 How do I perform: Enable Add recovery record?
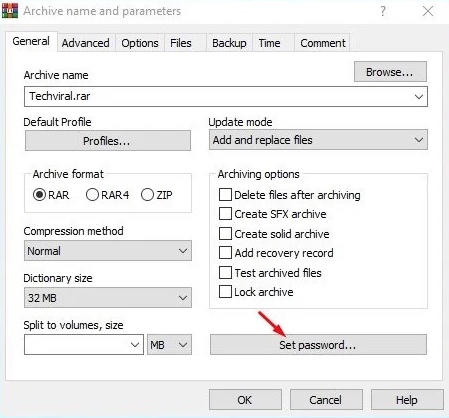[x=225, y=253]
